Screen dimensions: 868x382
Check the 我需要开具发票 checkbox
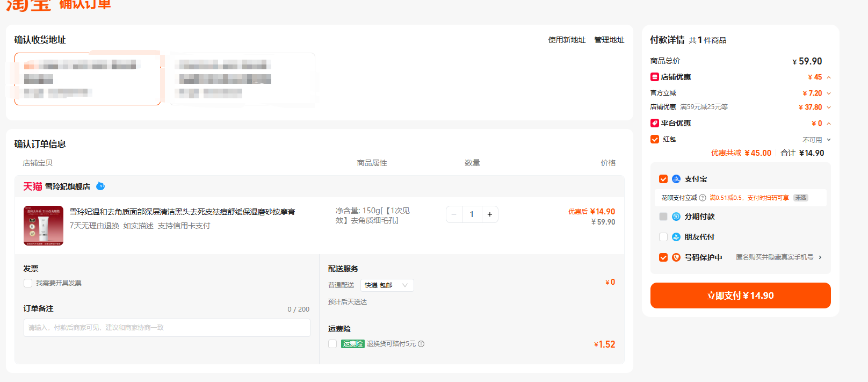(28, 283)
